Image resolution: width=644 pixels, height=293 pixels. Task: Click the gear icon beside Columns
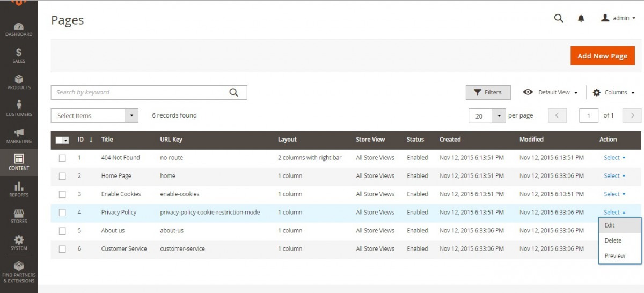(x=597, y=92)
